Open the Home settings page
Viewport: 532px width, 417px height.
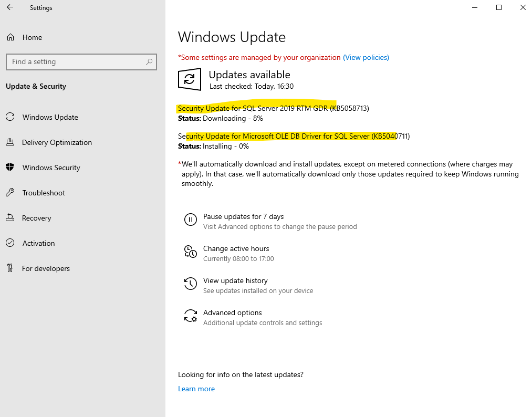pos(32,37)
